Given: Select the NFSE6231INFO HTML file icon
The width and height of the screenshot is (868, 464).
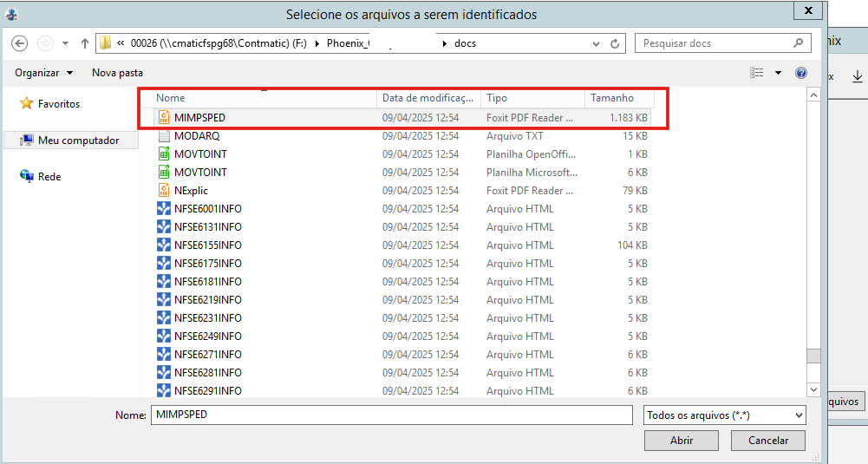Looking at the screenshot, I should tap(164, 317).
